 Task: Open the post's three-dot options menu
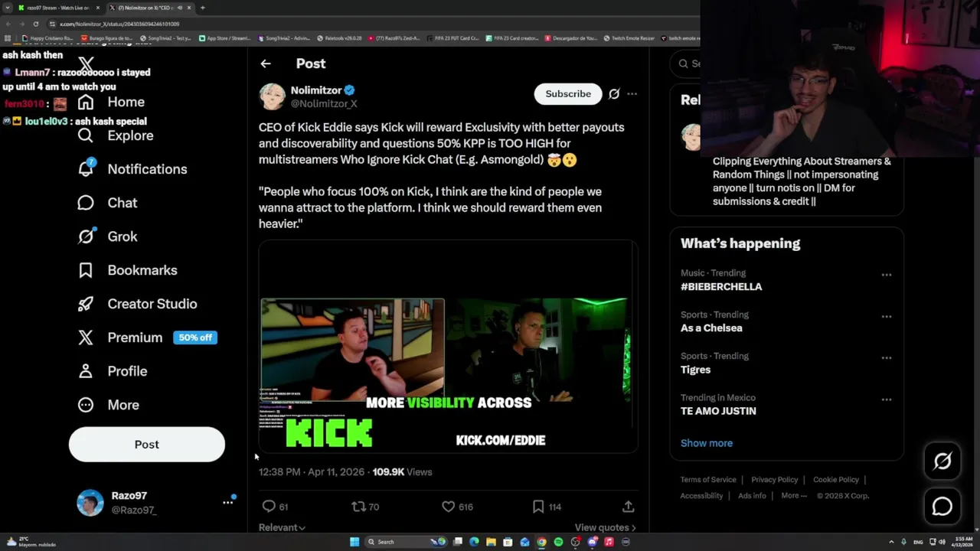click(x=632, y=93)
